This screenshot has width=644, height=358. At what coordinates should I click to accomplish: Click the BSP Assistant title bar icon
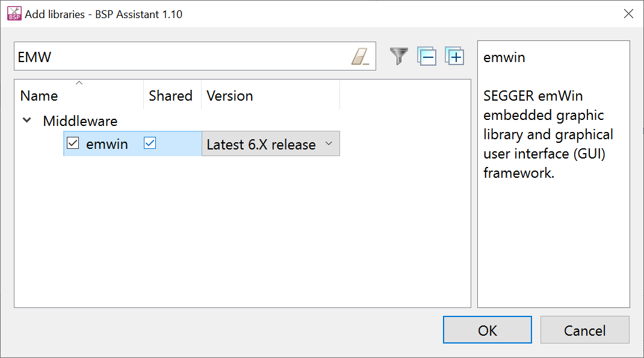click(14, 14)
